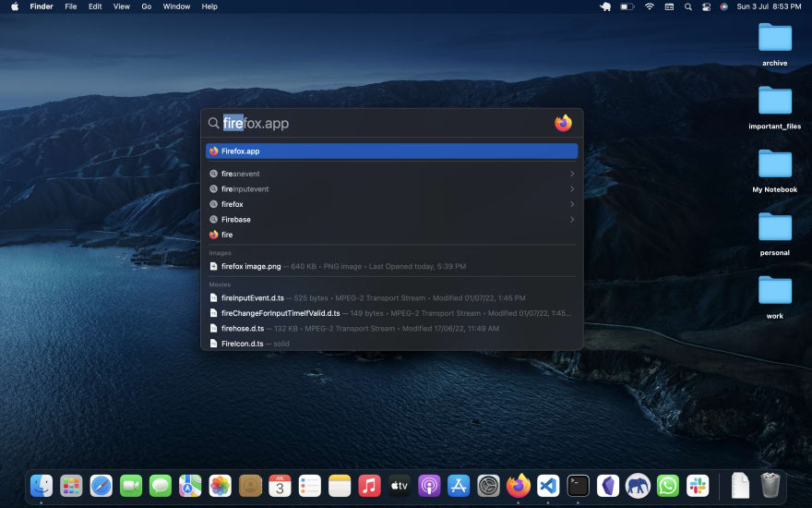The width and height of the screenshot is (812, 508).
Task: Click the Wi-Fi status icon
Action: [649, 6]
